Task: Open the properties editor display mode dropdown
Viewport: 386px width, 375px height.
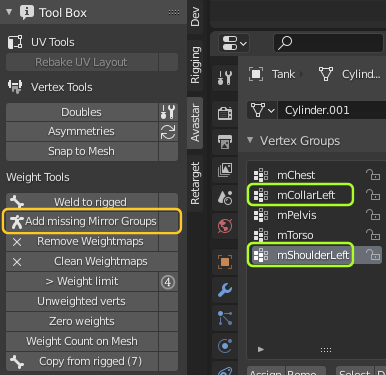Action: click(x=234, y=43)
